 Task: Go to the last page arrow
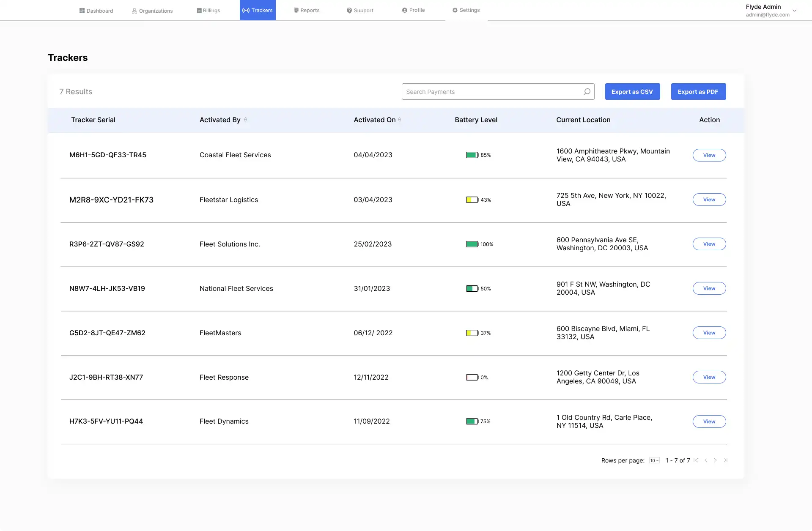click(x=725, y=460)
